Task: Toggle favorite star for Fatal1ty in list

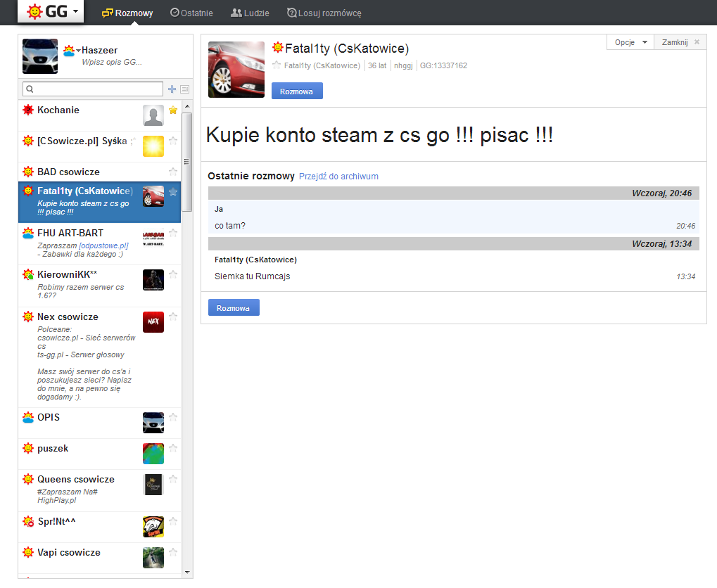Action: 173,191
